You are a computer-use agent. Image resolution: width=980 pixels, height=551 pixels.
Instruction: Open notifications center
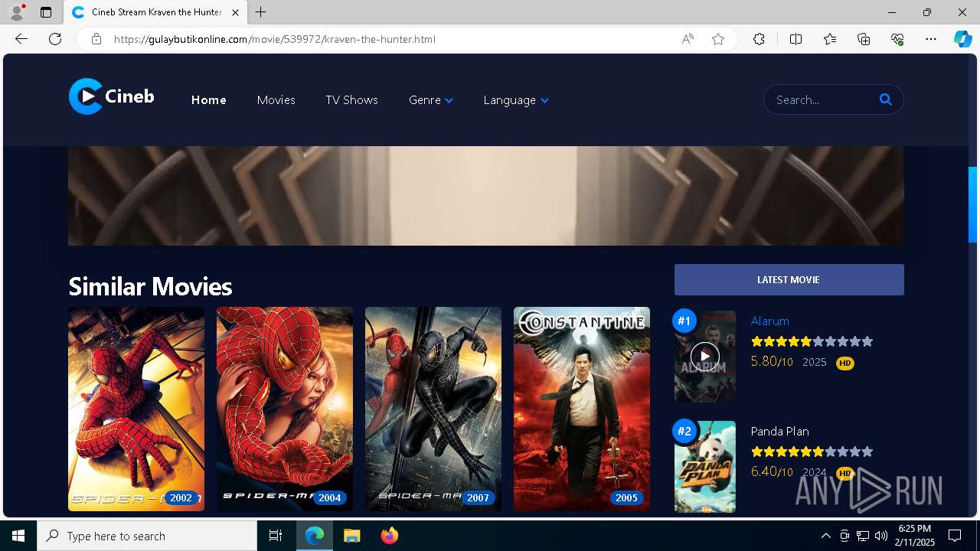[955, 536]
